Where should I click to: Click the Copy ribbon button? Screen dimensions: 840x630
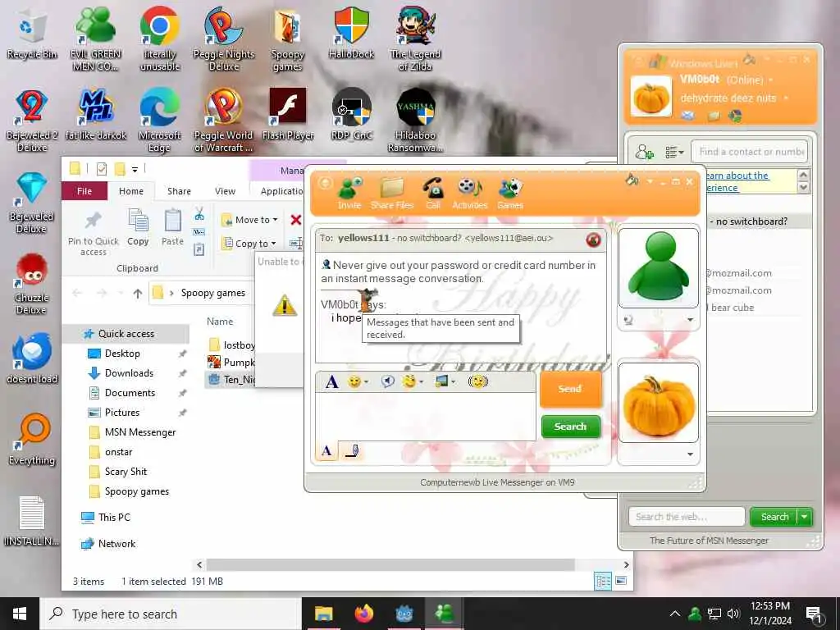138,227
